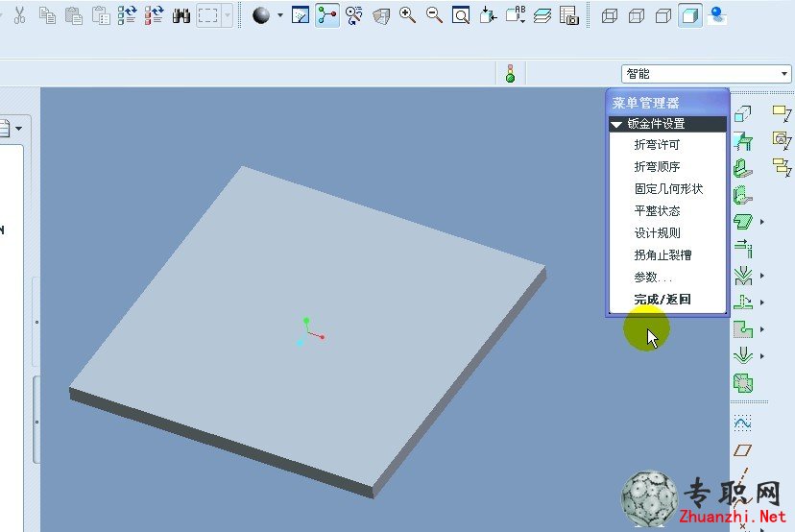
Task: Expand flyout arrow beside Unbend tool
Action: pos(762,302)
